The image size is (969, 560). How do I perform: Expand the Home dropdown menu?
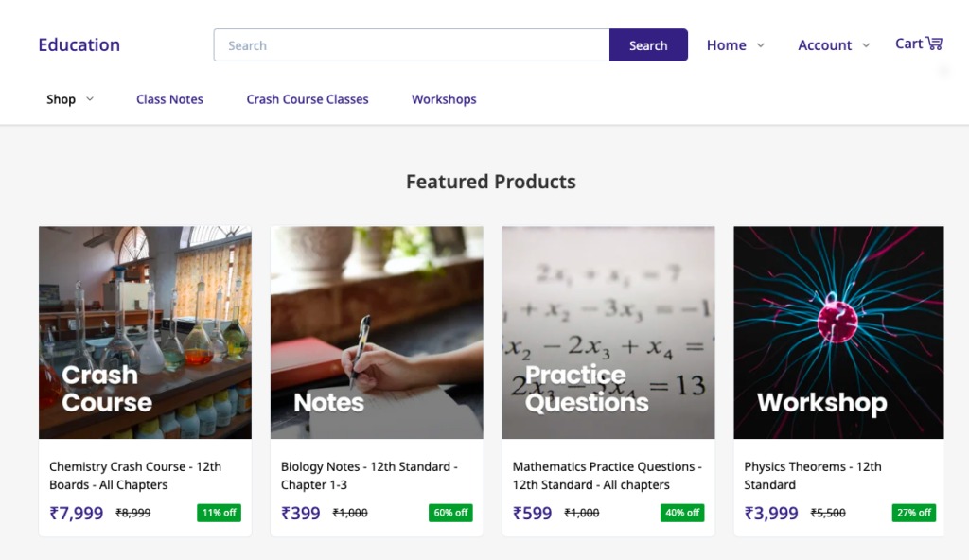point(735,45)
